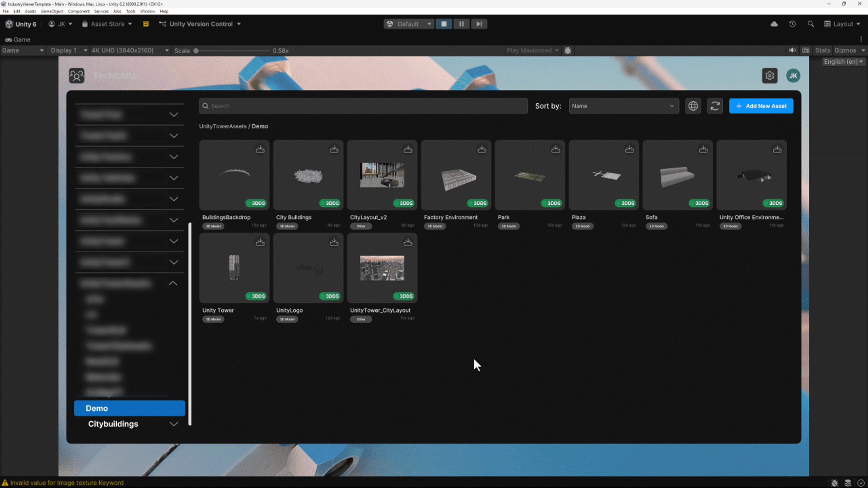The height and width of the screenshot is (488, 868).
Task: Open the English (en) language dropdown
Action: coord(843,62)
